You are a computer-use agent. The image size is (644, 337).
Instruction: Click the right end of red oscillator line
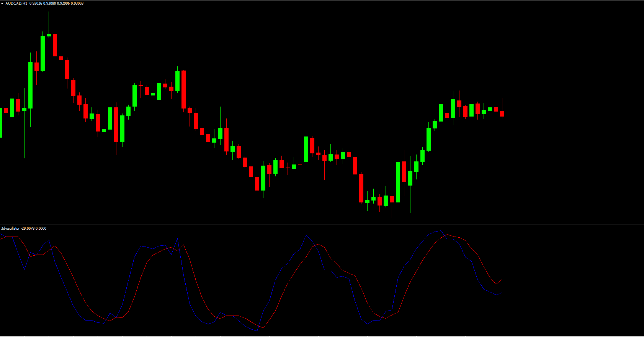pyautogui.click(x=501, y=280)
